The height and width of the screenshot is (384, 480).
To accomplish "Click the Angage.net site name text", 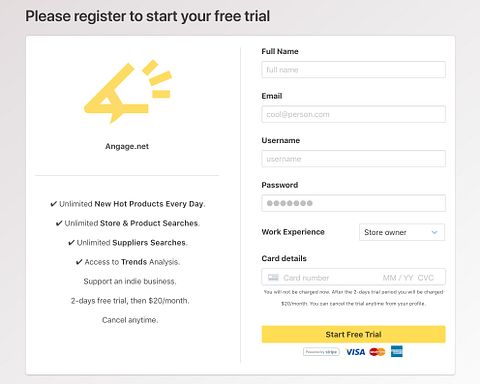I will click(x=127, y=146).
